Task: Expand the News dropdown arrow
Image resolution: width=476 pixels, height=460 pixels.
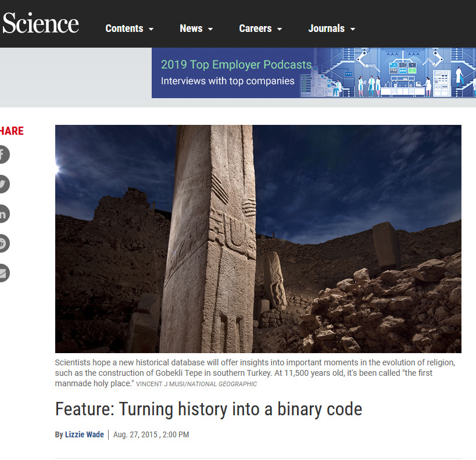Action: click(x=210, y=29)
